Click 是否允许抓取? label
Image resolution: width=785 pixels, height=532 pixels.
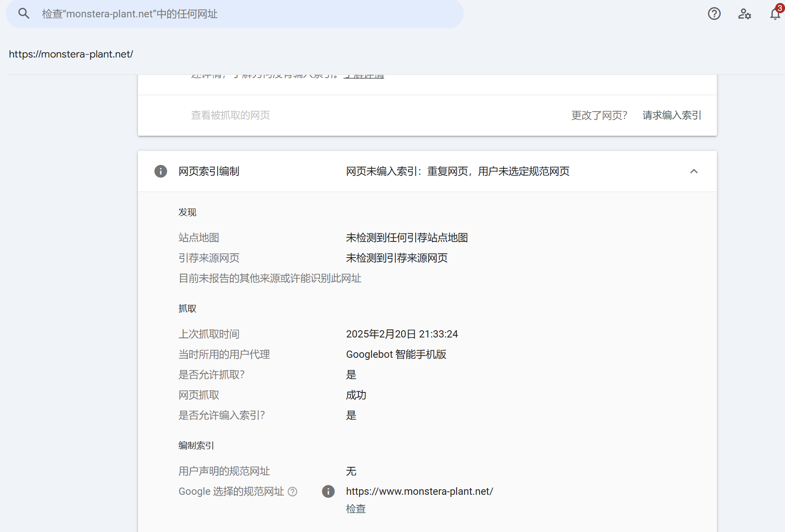[211, 375]
